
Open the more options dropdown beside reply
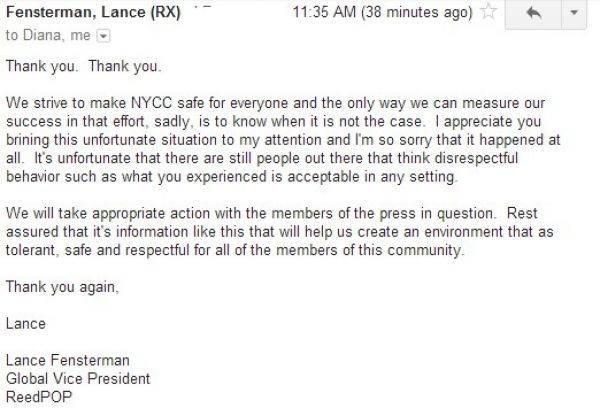tap(574, 14)
